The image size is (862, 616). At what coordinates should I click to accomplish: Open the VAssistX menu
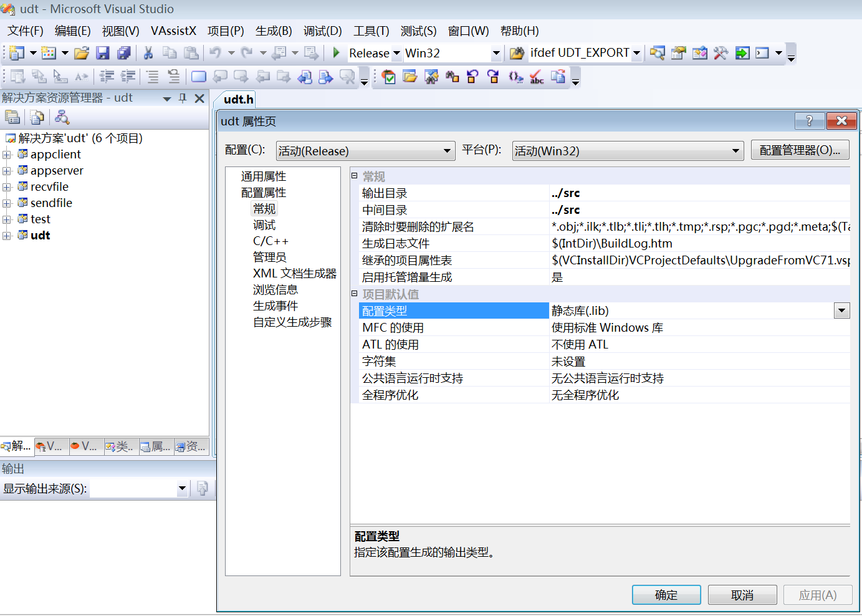(173, 31)
